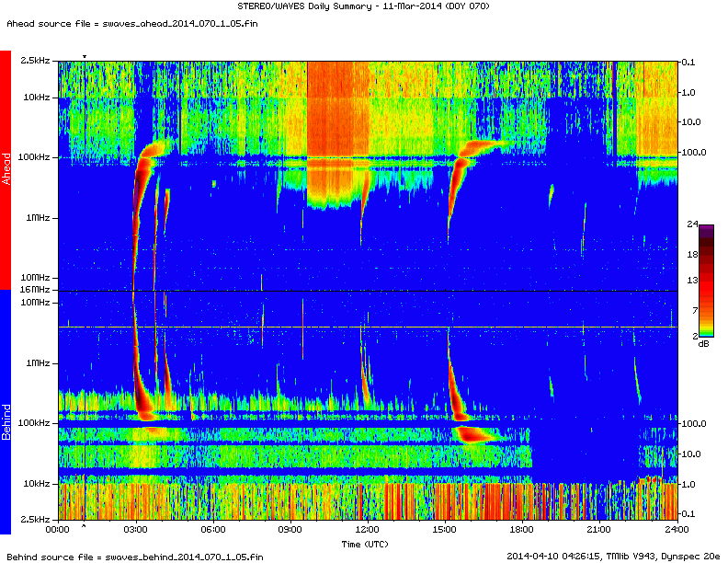Image resolution: width=728 pixels, height=563 pixels.
Task: Click the 06:00 time tick label
Action: tap(213, 530)
